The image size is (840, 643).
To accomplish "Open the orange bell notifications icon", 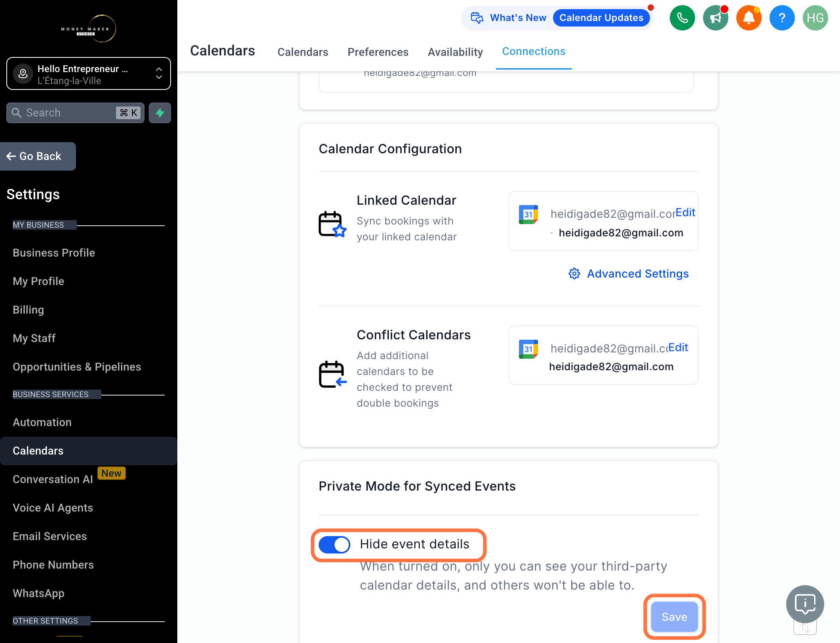I will (749, 18).
